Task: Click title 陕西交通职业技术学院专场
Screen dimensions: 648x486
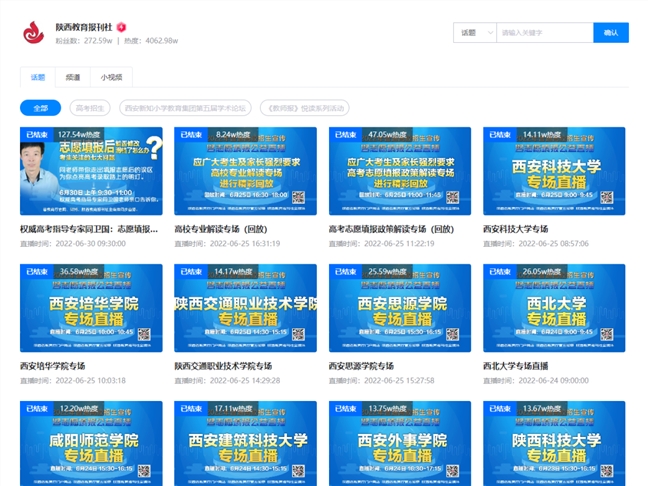Action: (223, 366)
